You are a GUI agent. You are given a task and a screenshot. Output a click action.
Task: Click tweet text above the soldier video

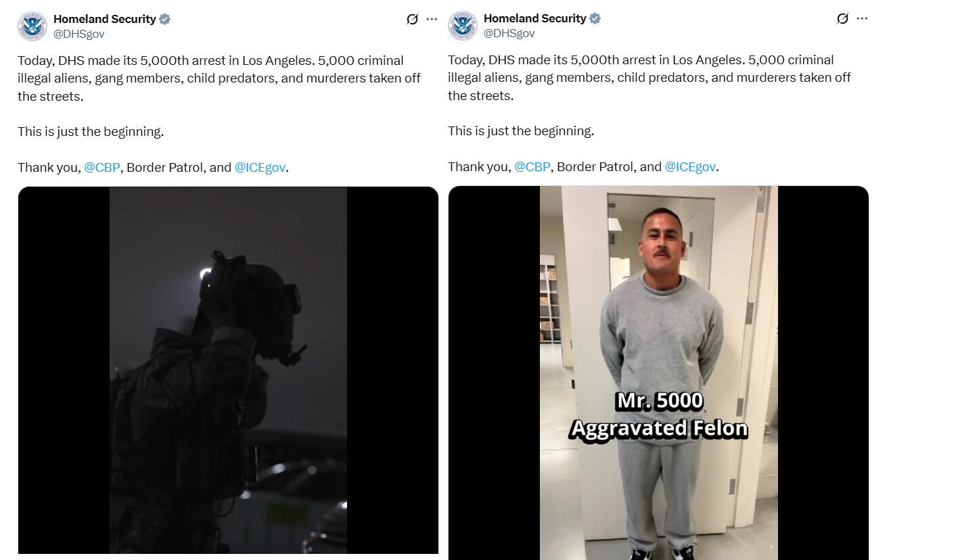(220, 113)
